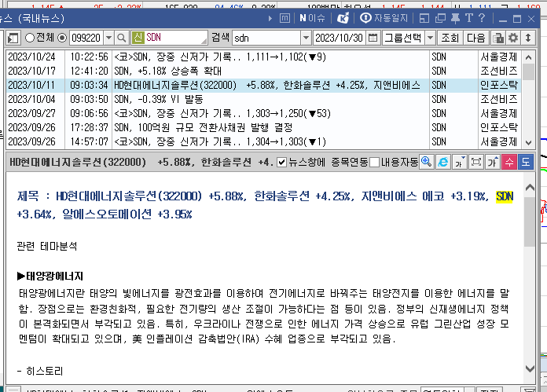Image resolution: width=547 pixels, height=392 pixels.
Task: Click article scrollbar down arrow
Action: 530,368
